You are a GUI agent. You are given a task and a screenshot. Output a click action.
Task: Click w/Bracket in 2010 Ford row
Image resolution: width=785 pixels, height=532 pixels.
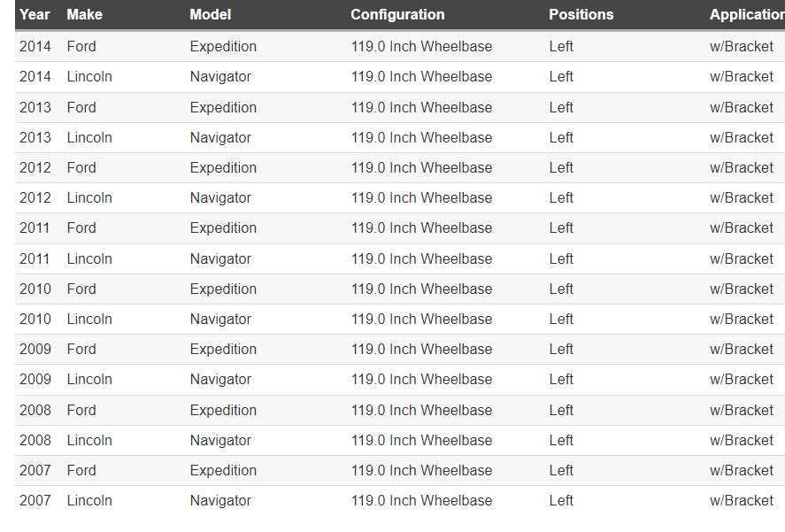coord(741,289)
